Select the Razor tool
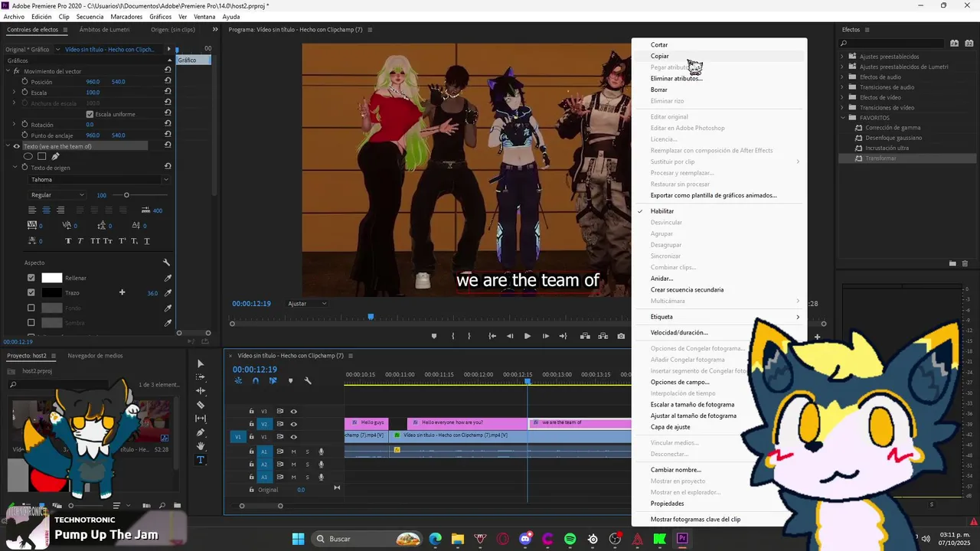Viewport: 980px width, 551px height. (x=201, y=405)
